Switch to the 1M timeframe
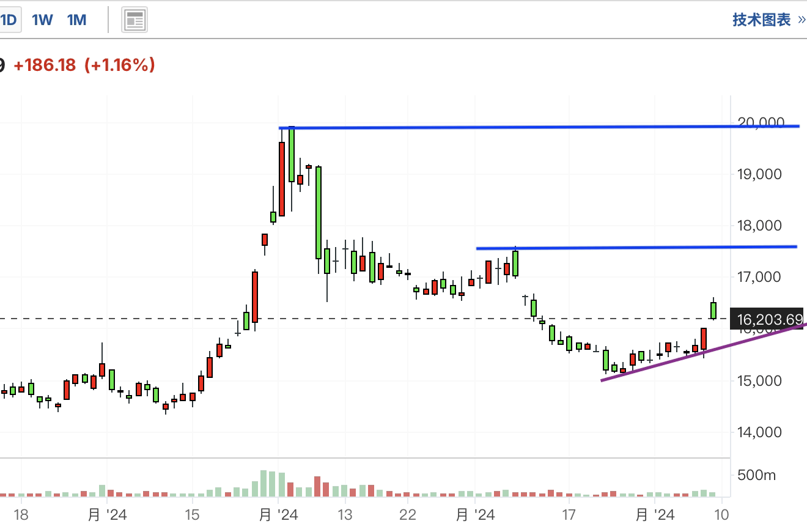 tap(76, 20)
